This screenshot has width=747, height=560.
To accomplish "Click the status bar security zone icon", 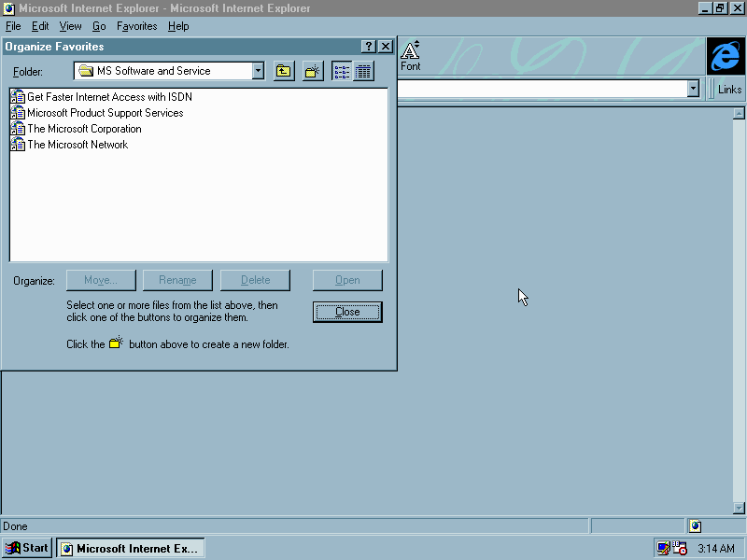I will pos(695,526).
